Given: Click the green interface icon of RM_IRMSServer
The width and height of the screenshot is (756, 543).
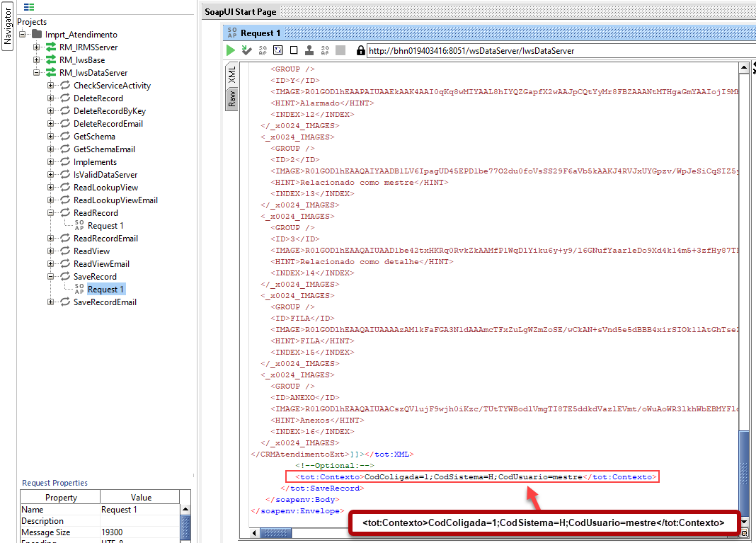Looking at the screenshot, I should click(x=51, y=47).
